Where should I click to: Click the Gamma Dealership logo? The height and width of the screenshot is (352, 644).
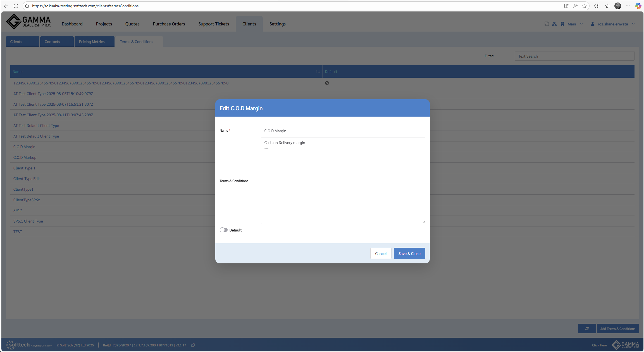(x=28, y=22)
